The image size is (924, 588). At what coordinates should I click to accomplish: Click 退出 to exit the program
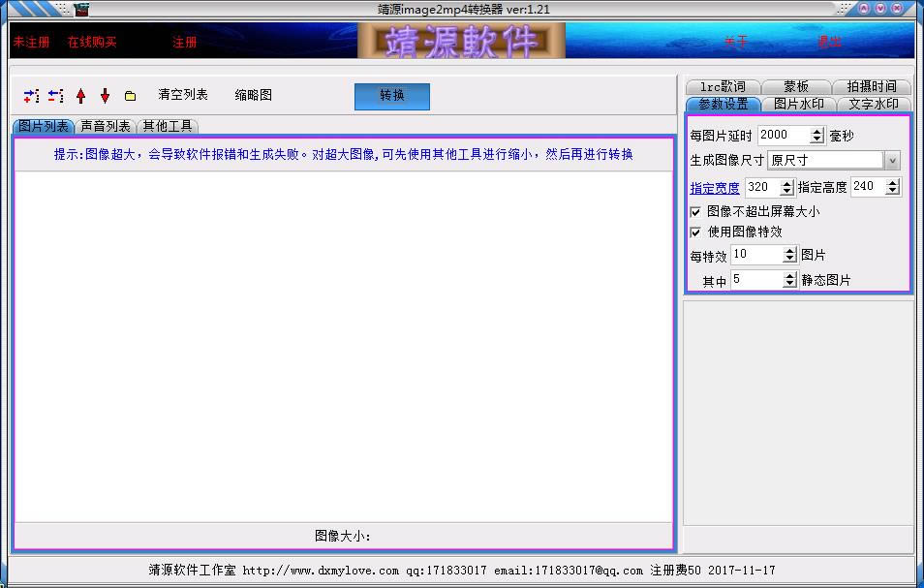829,42
